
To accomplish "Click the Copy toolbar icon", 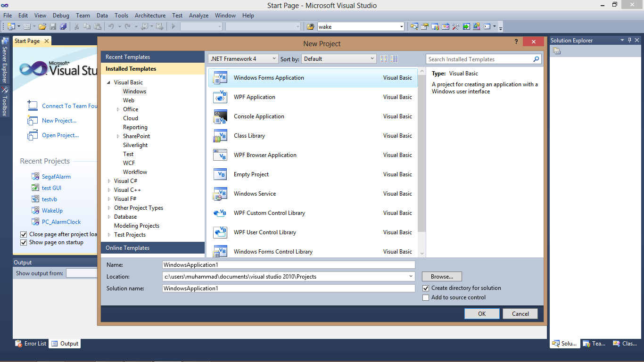I will click(87, 26).
